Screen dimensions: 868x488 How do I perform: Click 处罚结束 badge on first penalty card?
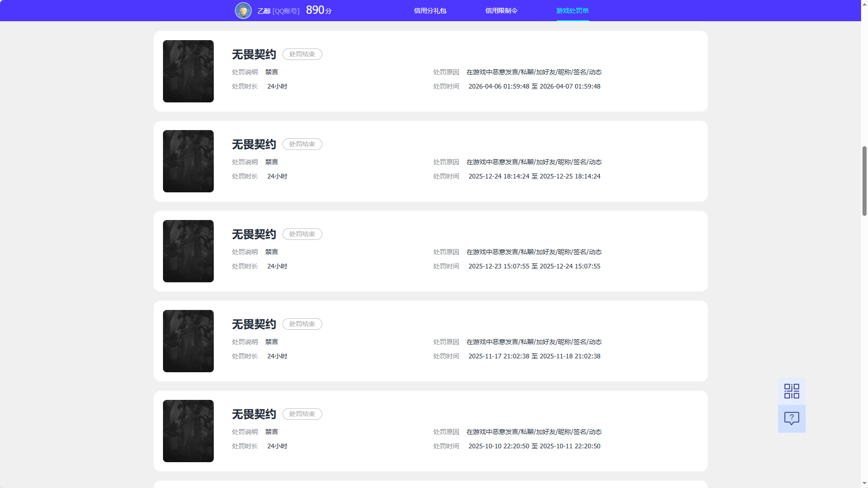tap(302, 54)
